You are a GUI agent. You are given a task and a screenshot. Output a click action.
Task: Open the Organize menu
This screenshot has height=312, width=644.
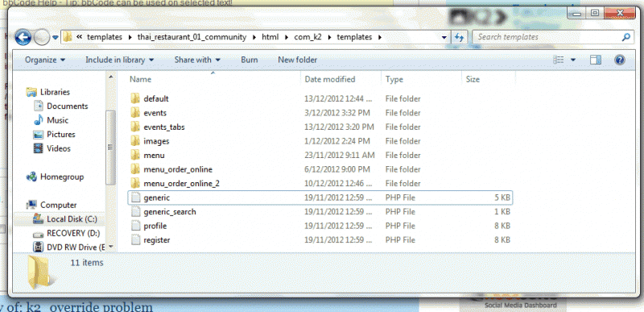[x=45, y=60]
